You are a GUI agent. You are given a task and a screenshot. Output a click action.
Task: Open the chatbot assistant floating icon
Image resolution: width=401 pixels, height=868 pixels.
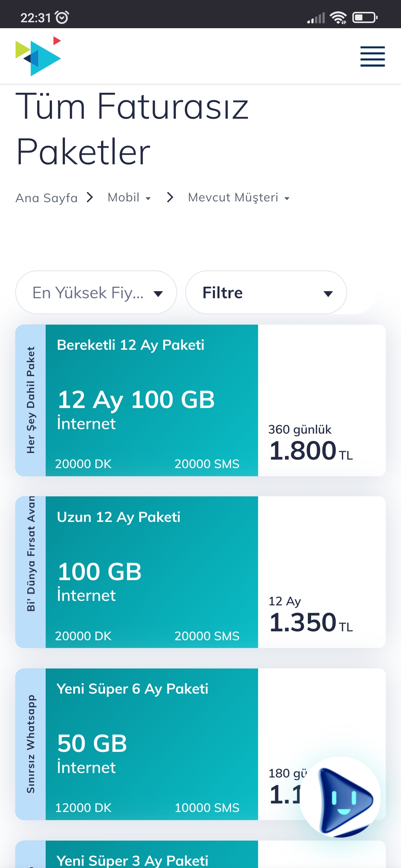click(340, 797)
